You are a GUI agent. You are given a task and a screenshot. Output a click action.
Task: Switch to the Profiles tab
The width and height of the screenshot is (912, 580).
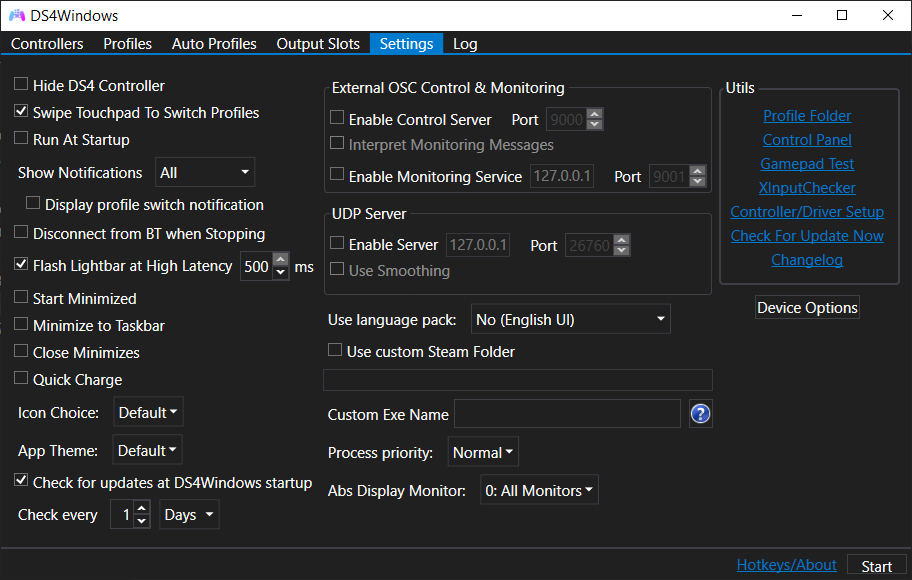[x=127, y=44]
